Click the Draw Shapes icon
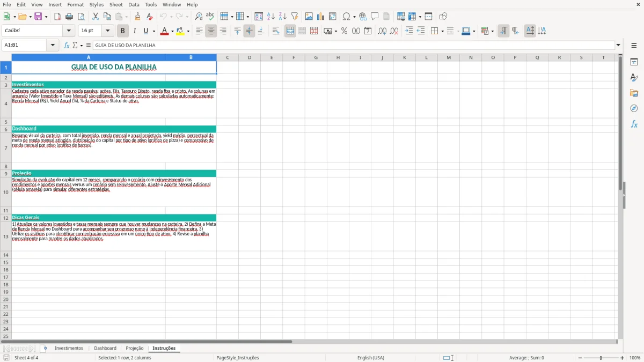Screen dimensions: 644x362 tap(443, 17)
